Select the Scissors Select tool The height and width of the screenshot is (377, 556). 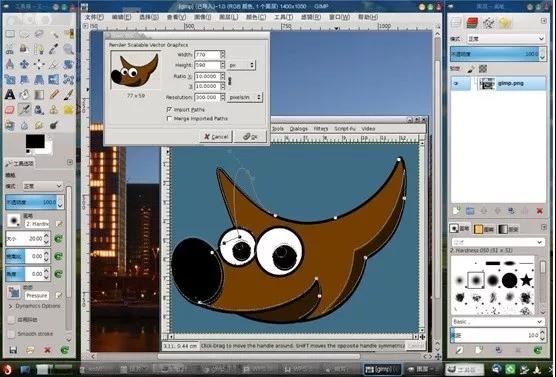pyautogui.click(x=10, y=49)
